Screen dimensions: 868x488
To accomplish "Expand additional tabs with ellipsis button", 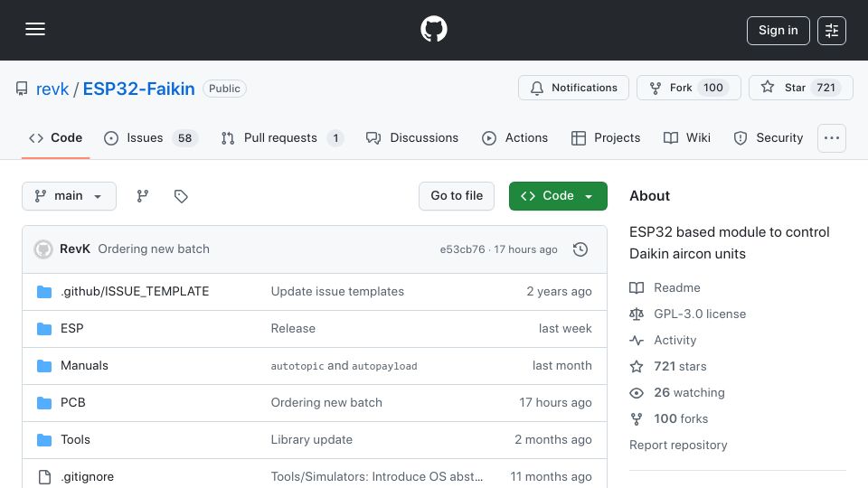I will coord(832,137).
